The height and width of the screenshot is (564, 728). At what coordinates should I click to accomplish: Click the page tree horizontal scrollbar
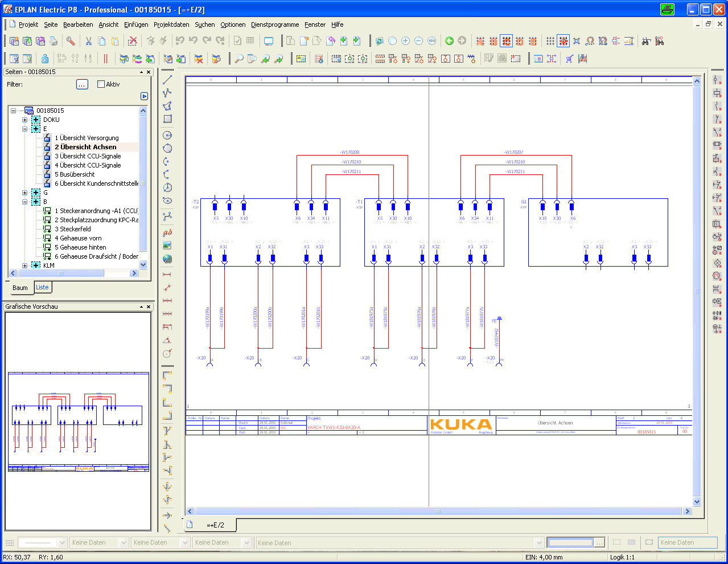pyautogui.click(x=74, y=273)
